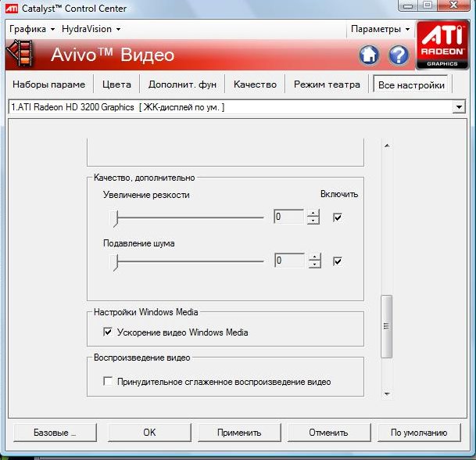Open the Help question mark icon

399,55
